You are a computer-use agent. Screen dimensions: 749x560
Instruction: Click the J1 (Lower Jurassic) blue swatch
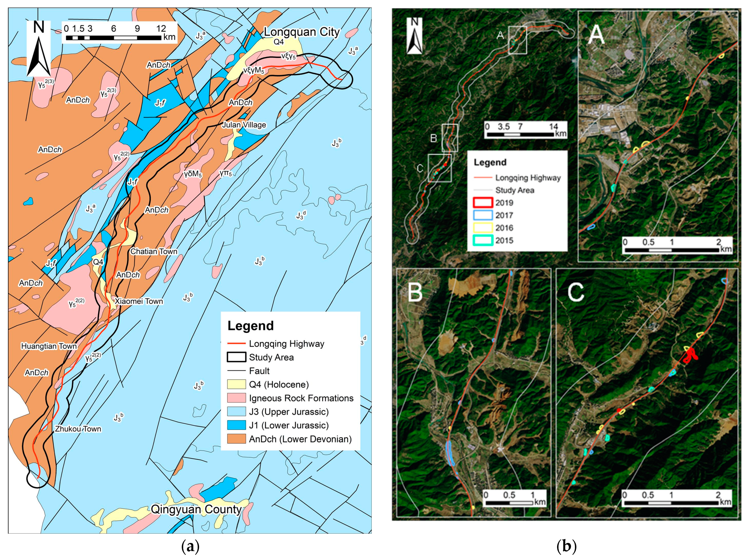pos(236,425)
